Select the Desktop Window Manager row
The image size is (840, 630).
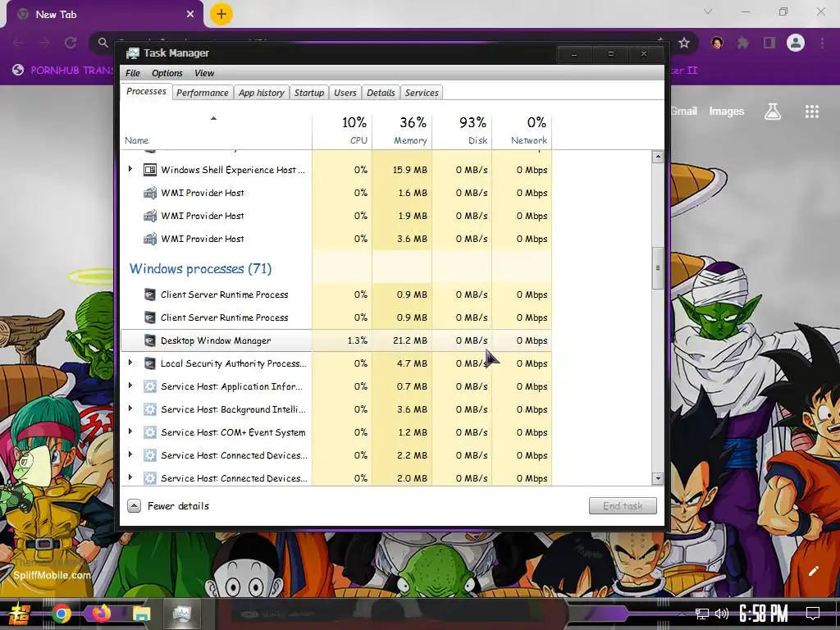pos(336,340)
